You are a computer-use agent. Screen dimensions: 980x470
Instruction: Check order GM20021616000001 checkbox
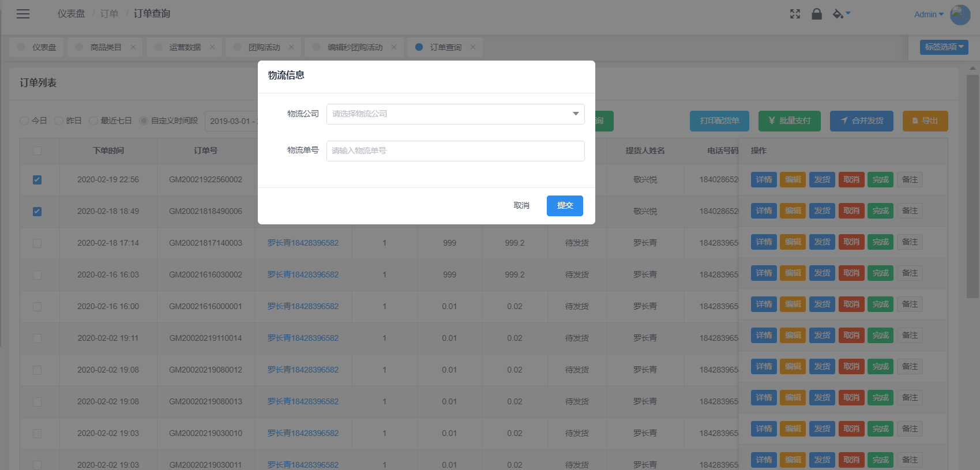coord(37,307)
